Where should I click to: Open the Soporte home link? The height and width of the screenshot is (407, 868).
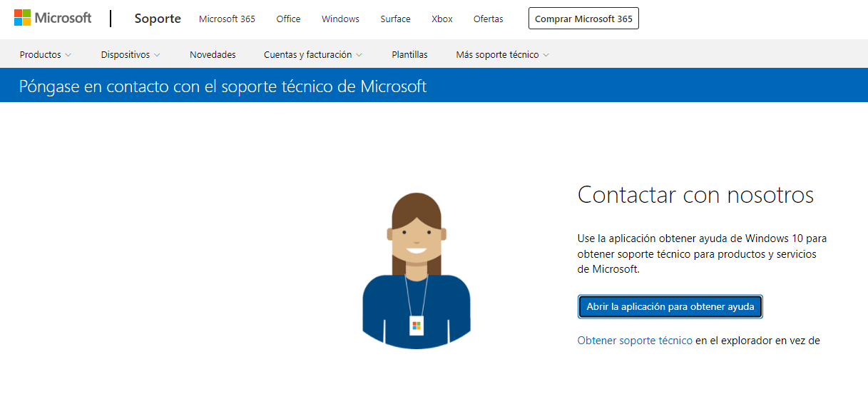[158, 19]
